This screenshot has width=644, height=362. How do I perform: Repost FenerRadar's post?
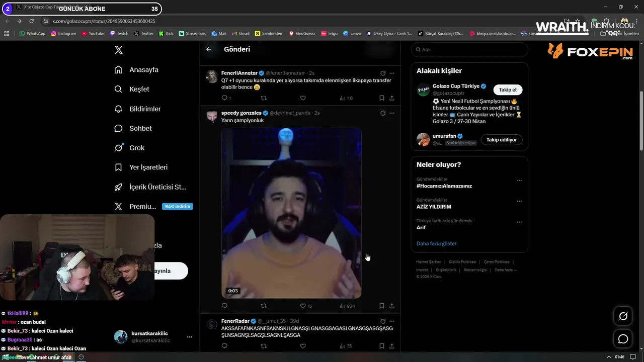(x=264, y=346)
